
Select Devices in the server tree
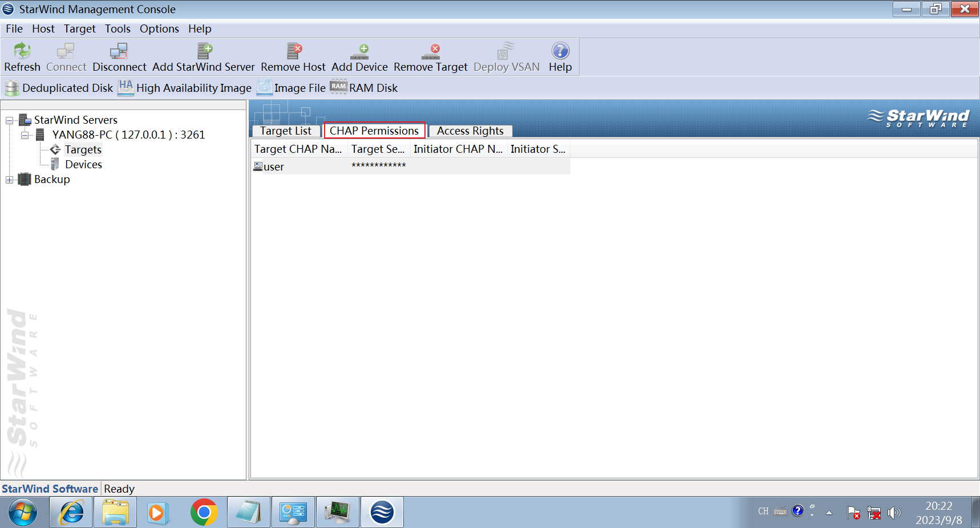(83, 164)
